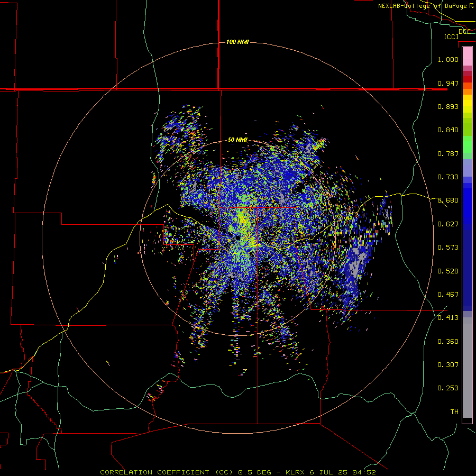Click the [CC] legend title

tap(452, 36)
